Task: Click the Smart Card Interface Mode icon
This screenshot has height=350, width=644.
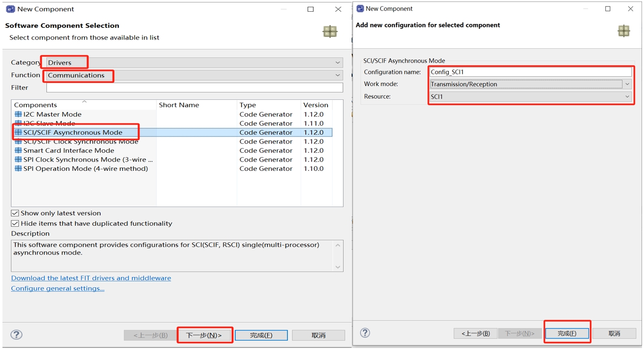Action: pyautogui.click(x=18, y=150)
